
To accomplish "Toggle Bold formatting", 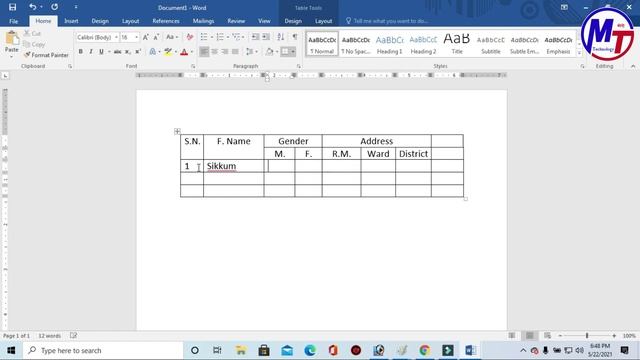I will click(x=80, y=51).
